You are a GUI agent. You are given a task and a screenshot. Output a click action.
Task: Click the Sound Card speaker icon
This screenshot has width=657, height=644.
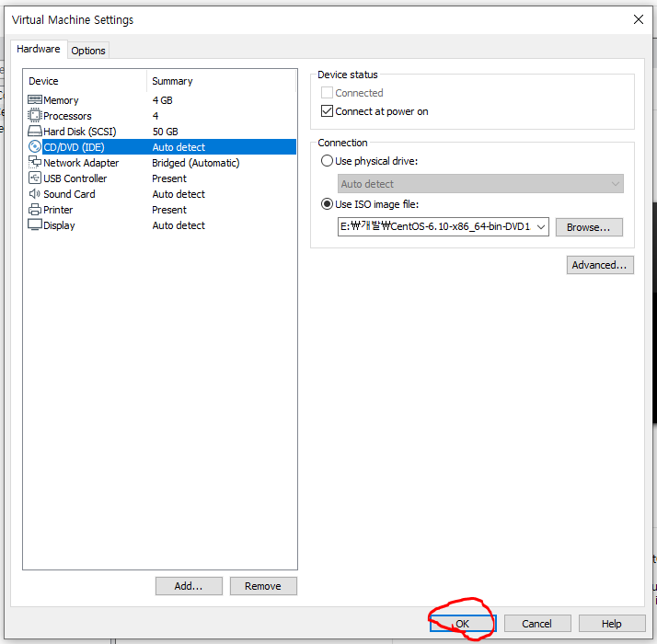[35, 193]
